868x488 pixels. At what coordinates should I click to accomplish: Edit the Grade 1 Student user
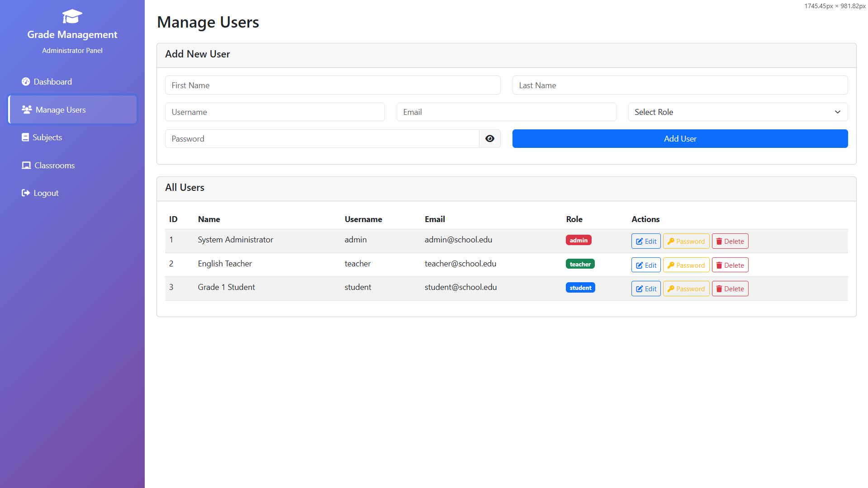click(645, 289)
